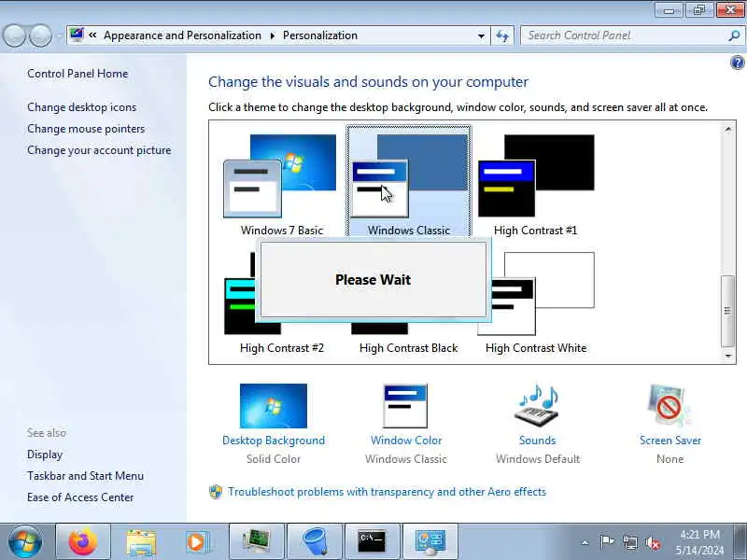Click the Appearance and Personalization breadcrumb

click(x=182, y=35)
